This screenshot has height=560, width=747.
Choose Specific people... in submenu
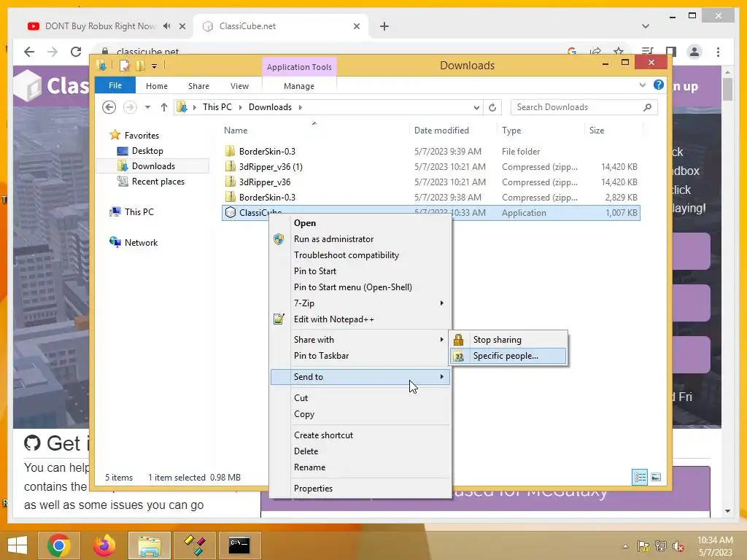tap(508, 356)
